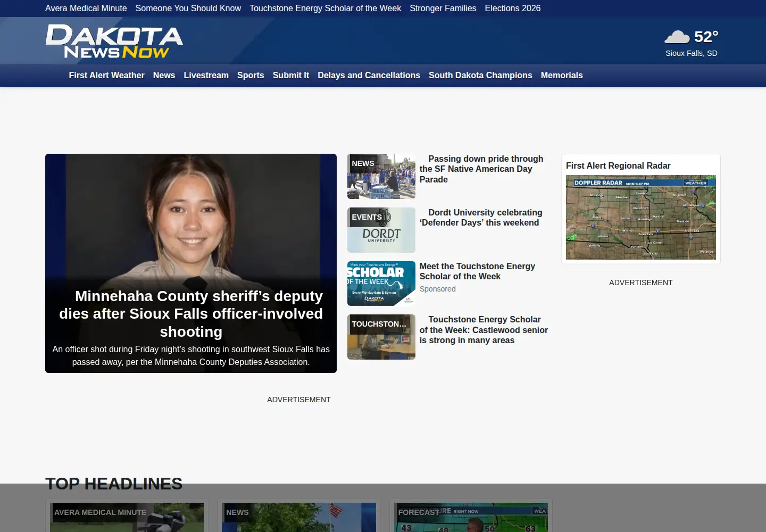
Task: Open Dordt University Defender Days story
Action: [481, 218]
